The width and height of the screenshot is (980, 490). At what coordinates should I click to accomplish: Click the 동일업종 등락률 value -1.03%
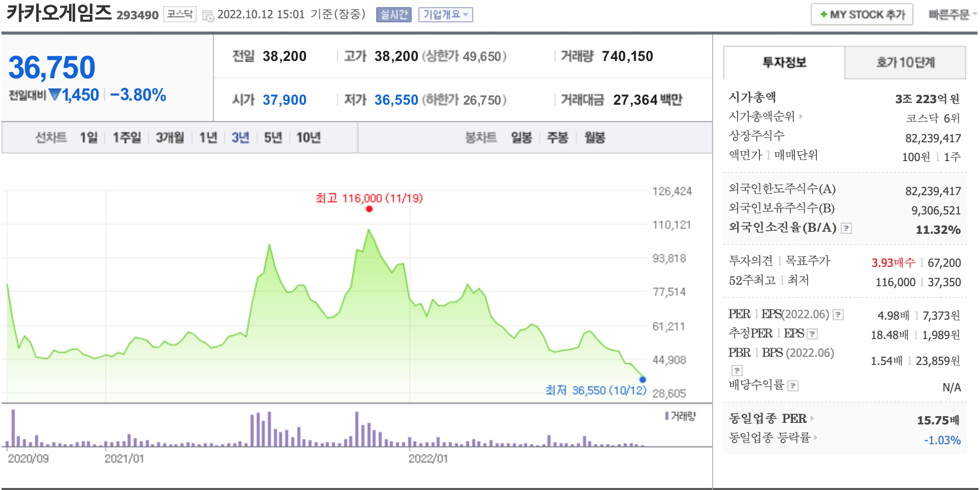click(x=942, y=440)
